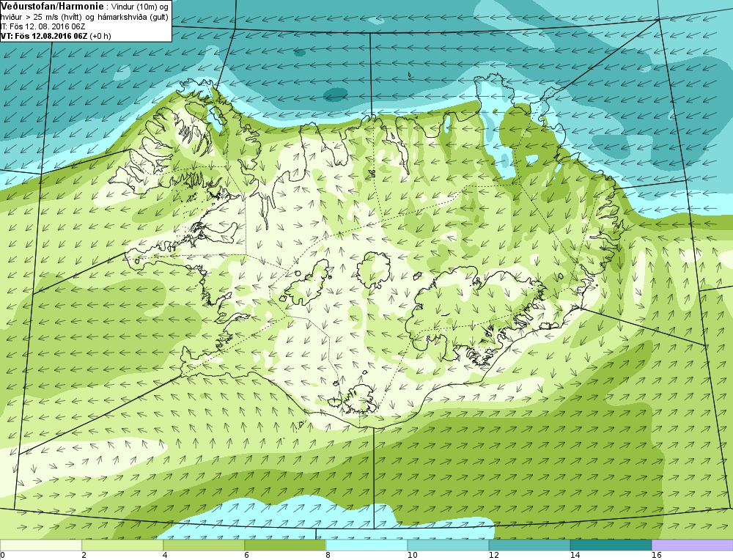
Task: Click the 8–10 m/s pale cyan legend swatch
Action: tap(366, 545)
